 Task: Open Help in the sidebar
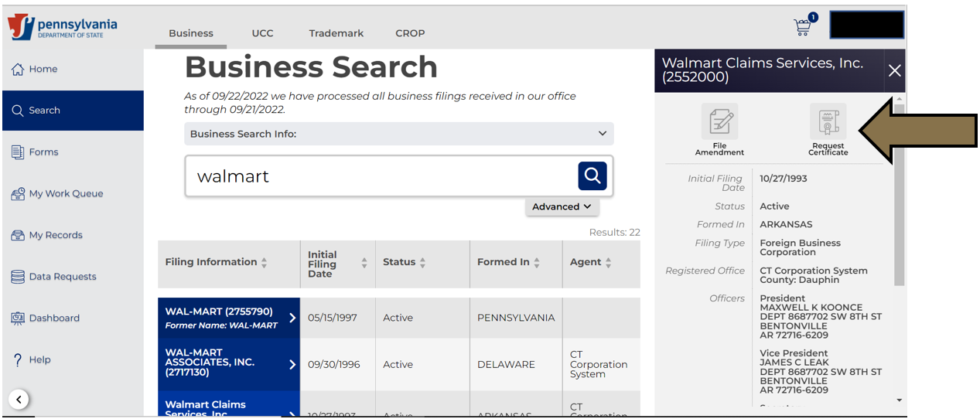[72, 359]
